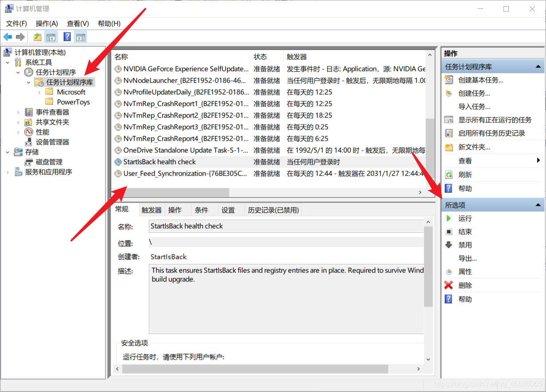This screenshot has width=546, height=392.
Task: Collapse the 存储 tree node
Action: tap(8, 152)
